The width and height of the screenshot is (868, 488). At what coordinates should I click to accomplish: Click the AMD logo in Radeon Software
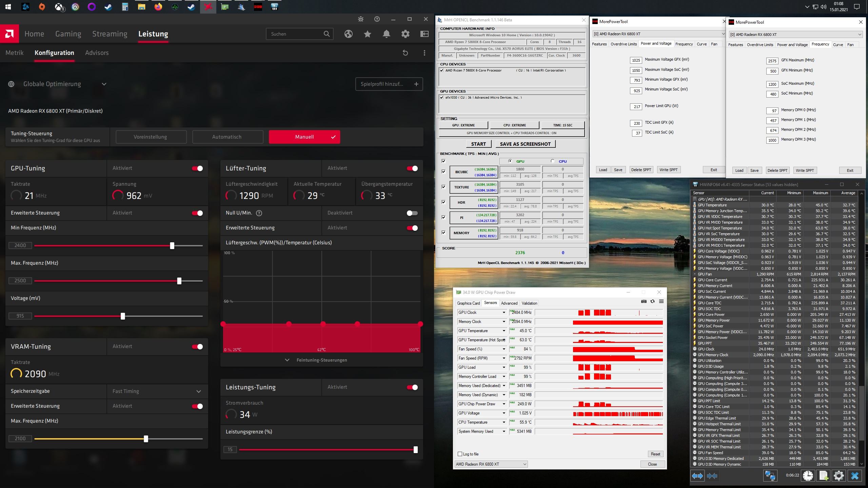(x=9, y=34)
